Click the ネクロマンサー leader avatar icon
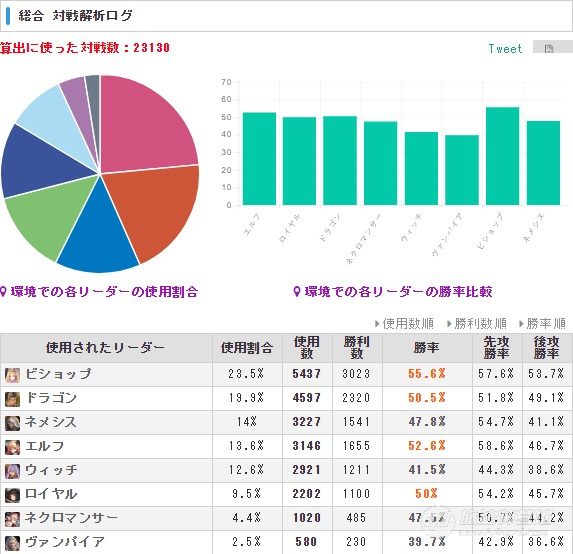Screen dimensions: 573x554 click(x=12, y=519)
